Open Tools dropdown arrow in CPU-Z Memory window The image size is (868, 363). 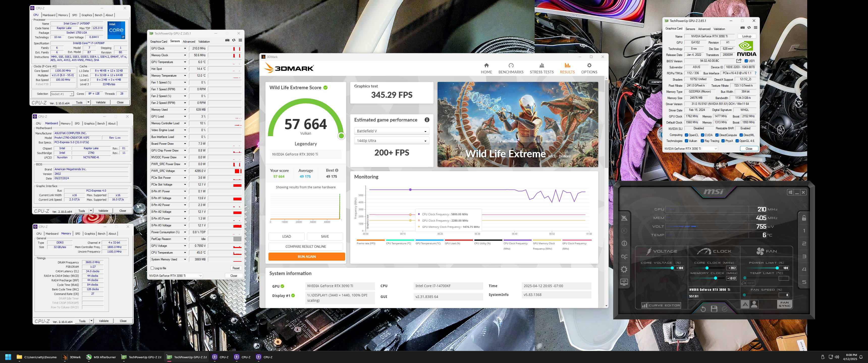(91, 321)
